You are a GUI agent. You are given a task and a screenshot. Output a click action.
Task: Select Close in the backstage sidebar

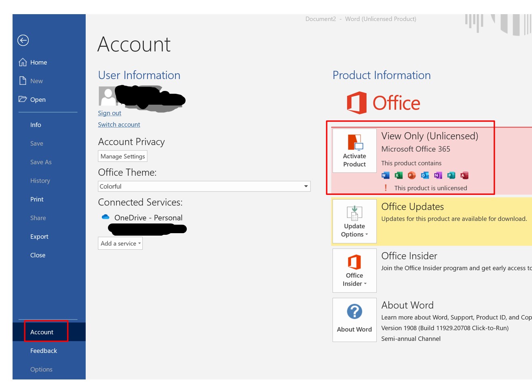tap(38, 255)
